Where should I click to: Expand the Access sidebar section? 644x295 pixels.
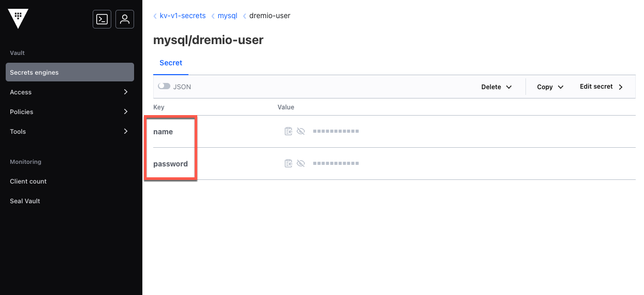point(69,92)
